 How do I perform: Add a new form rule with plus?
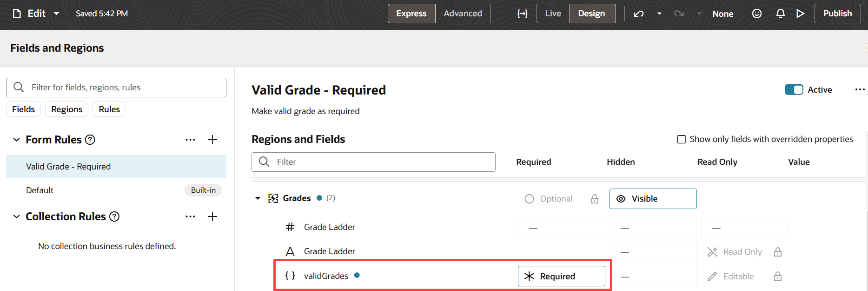click(212, 140)
